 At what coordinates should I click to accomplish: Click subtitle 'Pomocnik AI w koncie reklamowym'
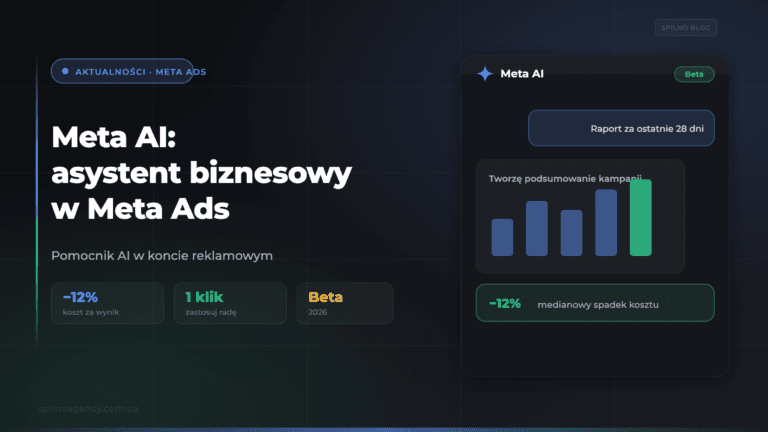click(162, 256)
